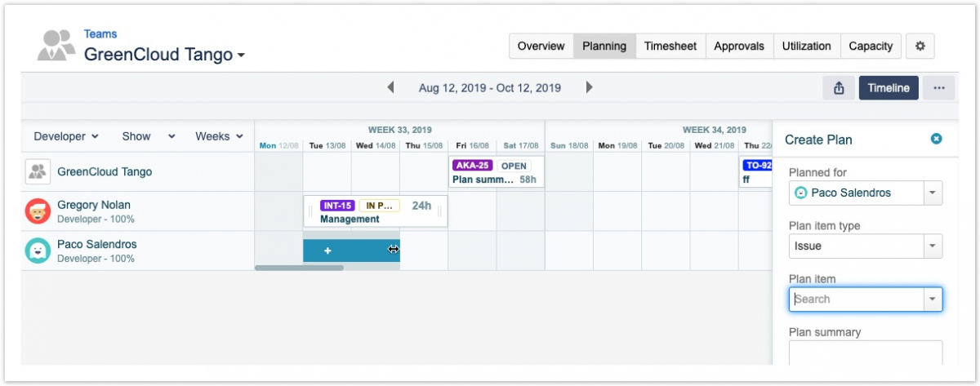Expand the Developer filter dropdown
Viewport: 980px width, 386px height.
[x=66, y=136]
